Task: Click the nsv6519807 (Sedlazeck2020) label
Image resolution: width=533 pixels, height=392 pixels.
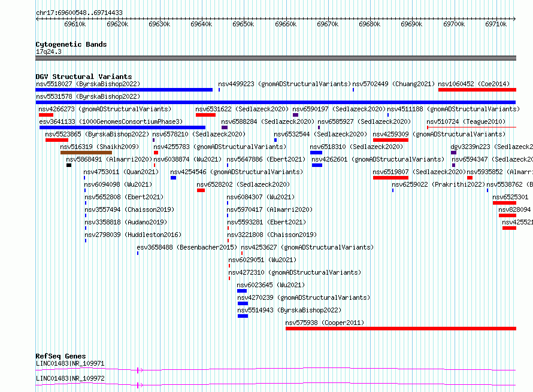Action: click(419, 172)
